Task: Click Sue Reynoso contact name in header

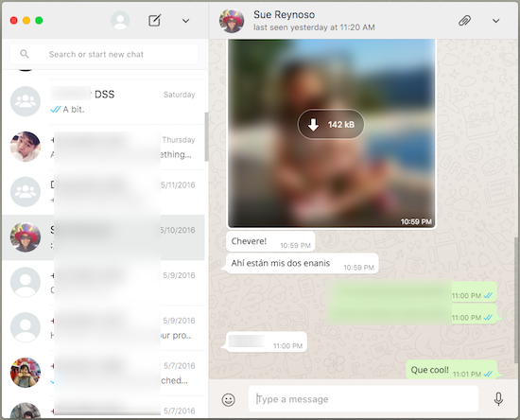Action: pos(285,14)
